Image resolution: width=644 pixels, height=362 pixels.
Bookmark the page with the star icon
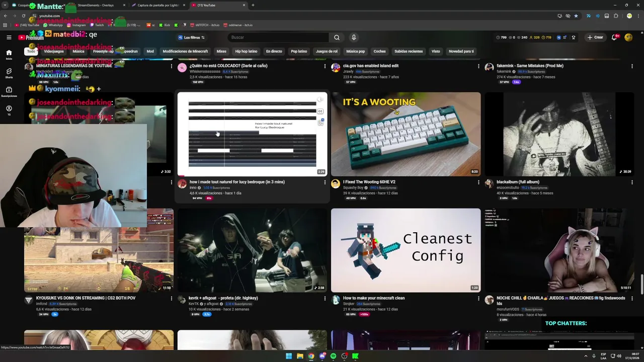click(576, 16)
